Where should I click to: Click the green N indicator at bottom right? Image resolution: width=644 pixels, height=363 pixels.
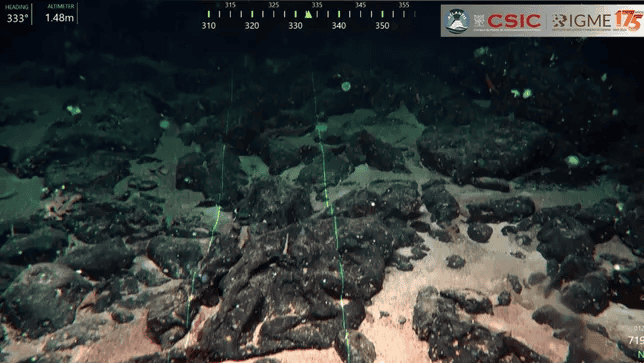pyautogui.click(x=641, y=354)
